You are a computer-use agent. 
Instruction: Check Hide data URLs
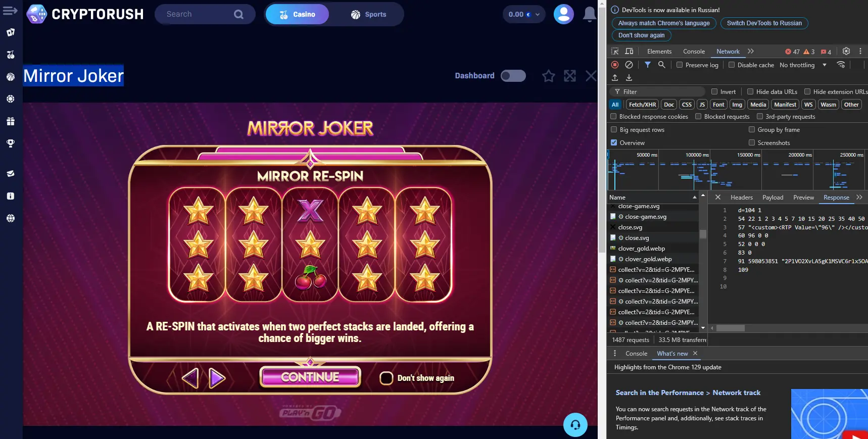(750, 91)
